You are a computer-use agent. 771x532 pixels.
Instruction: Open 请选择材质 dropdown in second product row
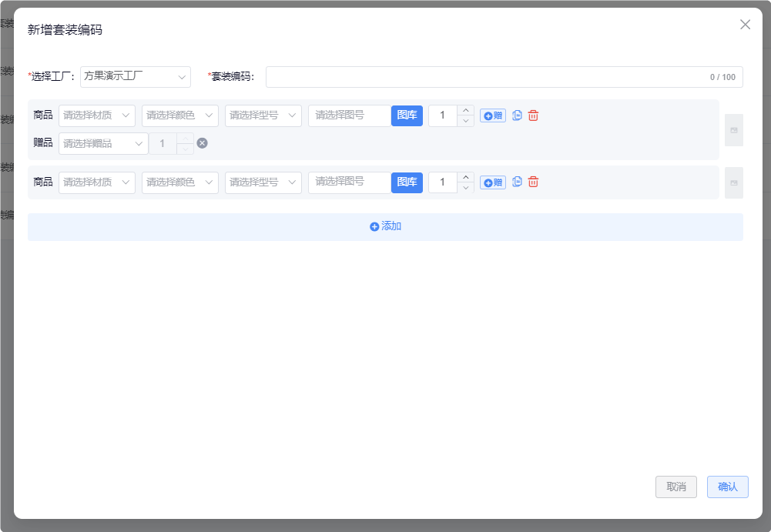pyautogui.click(x=97, y=182)
